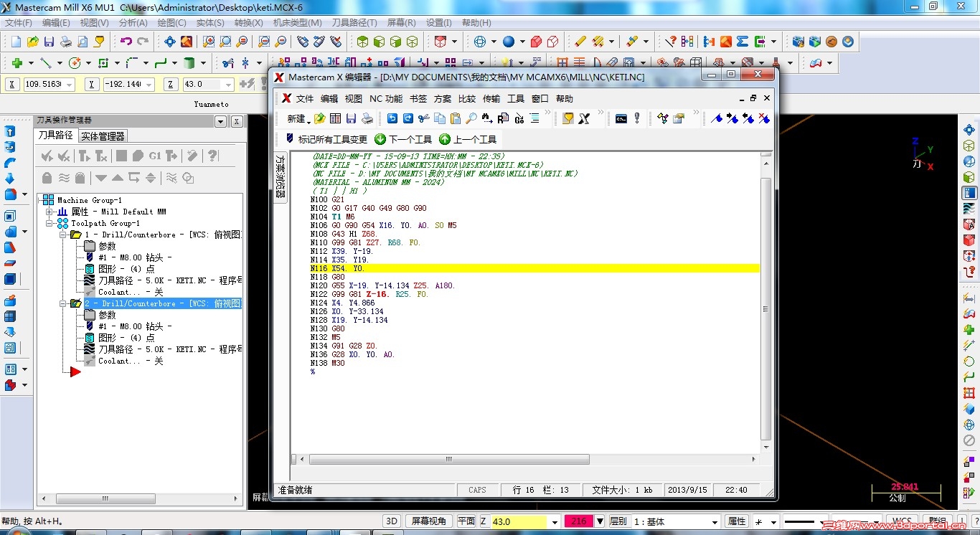Click 上一个工具 previous tool button
The width and height of the screenshot is (980, 535).
click(x=468, y=139)
